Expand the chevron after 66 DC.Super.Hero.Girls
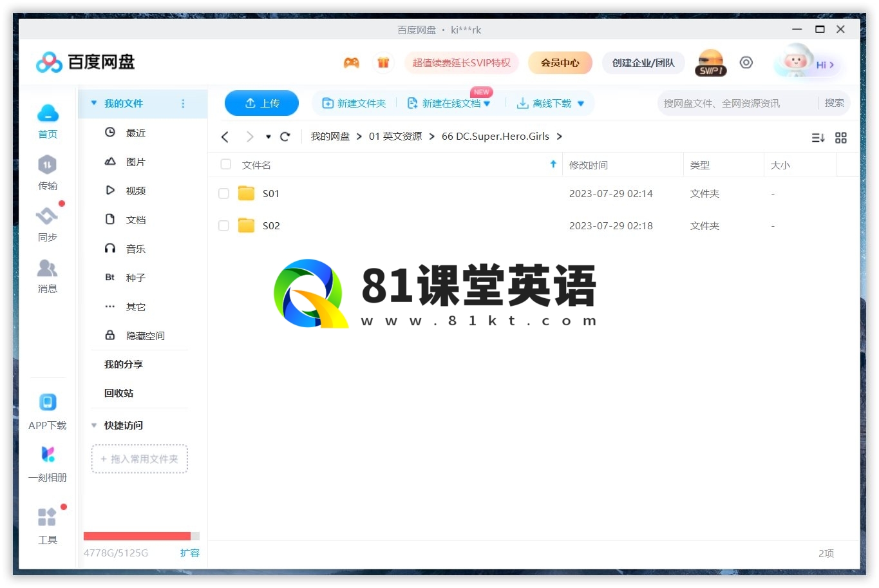Viewport: 879px width, 588px height. tap(559, 137)
